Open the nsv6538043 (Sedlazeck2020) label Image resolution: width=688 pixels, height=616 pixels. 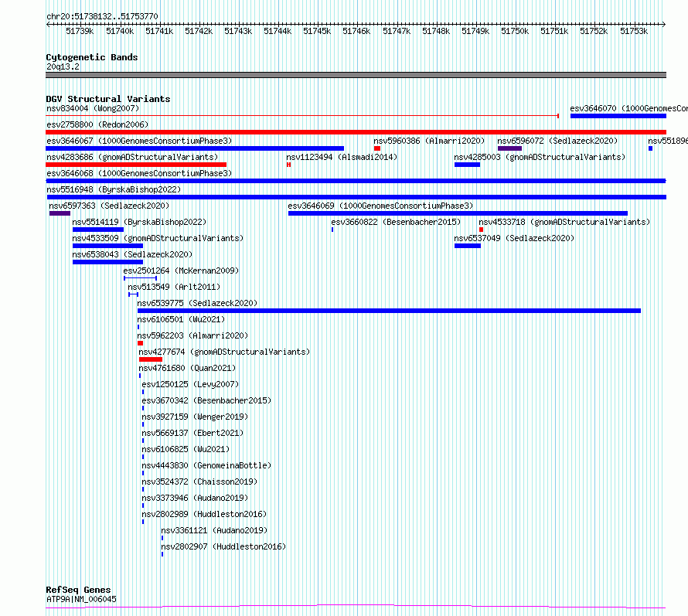click(x=132, y=254)
